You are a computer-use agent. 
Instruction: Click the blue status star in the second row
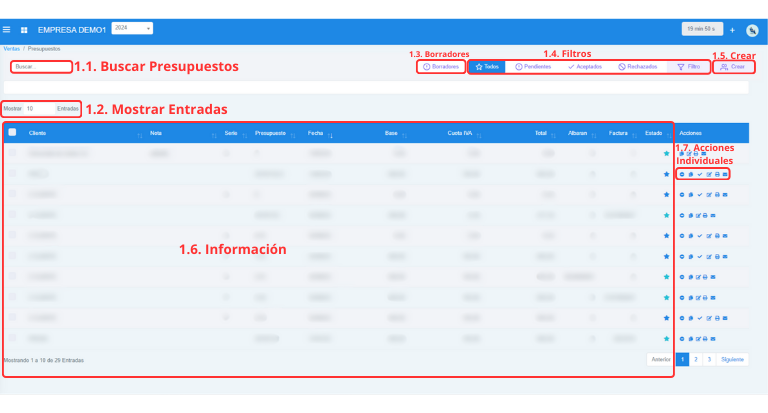pos(666,174)
